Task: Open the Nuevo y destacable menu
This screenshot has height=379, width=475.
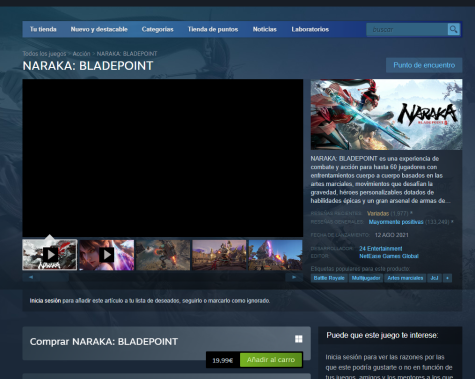Action: [x=99, y=29]
